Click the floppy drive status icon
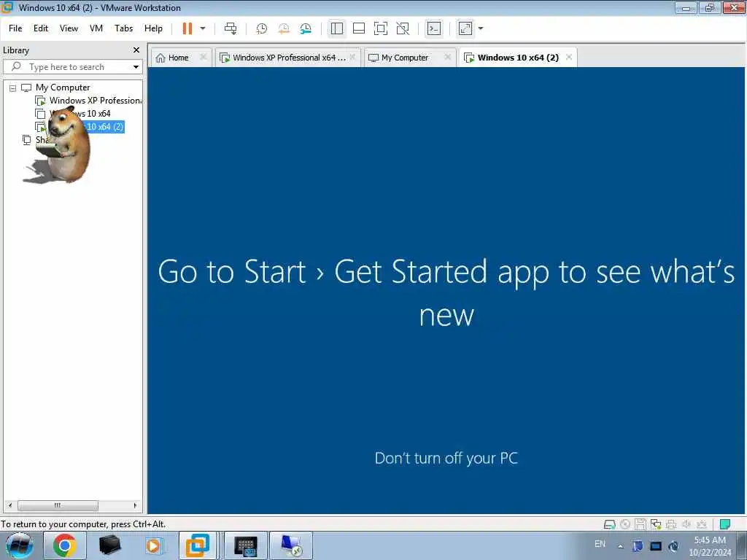The height and width of the screenshot is (560, 747). [640, 524]
